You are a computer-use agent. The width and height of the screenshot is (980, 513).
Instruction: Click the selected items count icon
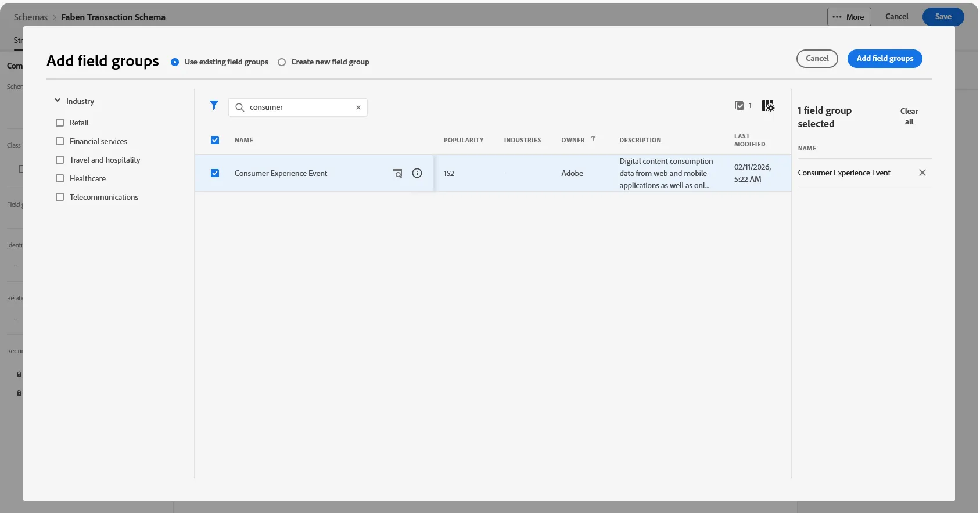pyautogui.click(x=740, y=106)
